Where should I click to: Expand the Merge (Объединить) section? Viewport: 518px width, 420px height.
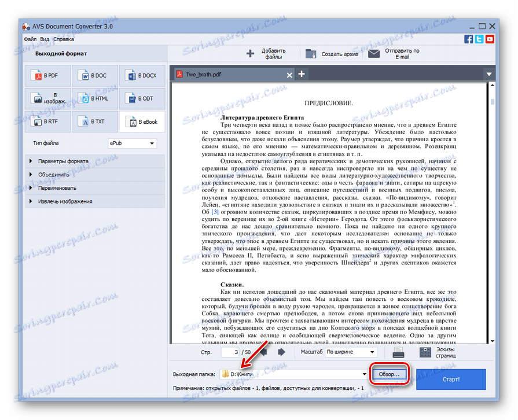[95, 174]
